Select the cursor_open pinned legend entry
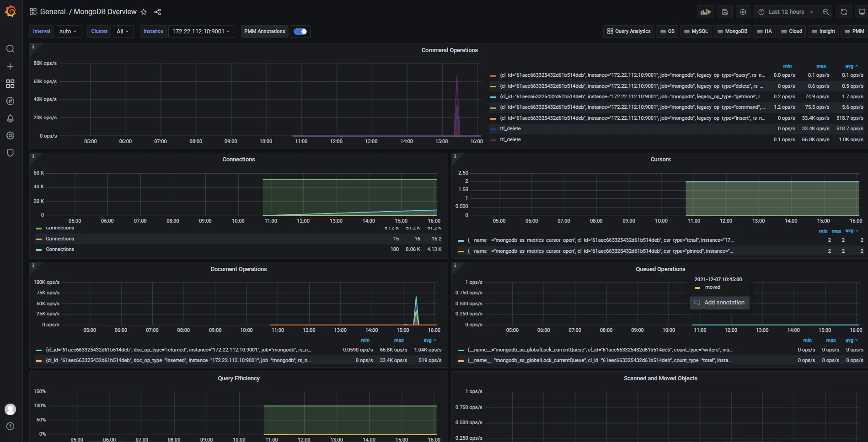Screen dimensions: 868x442 pos(600,251)
